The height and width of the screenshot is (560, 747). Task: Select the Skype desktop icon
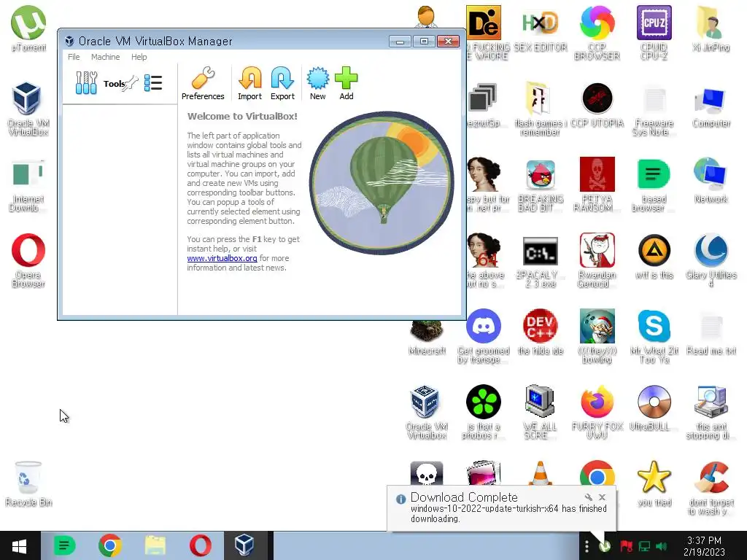click(x=654, y=335)
